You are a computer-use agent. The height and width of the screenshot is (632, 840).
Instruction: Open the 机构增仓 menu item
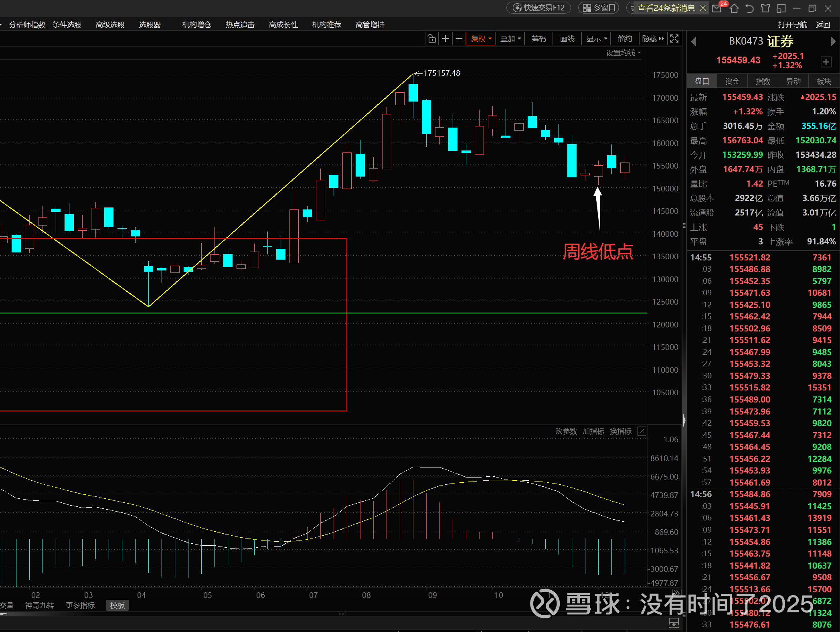pyautogui.click(x=196, y=24)
